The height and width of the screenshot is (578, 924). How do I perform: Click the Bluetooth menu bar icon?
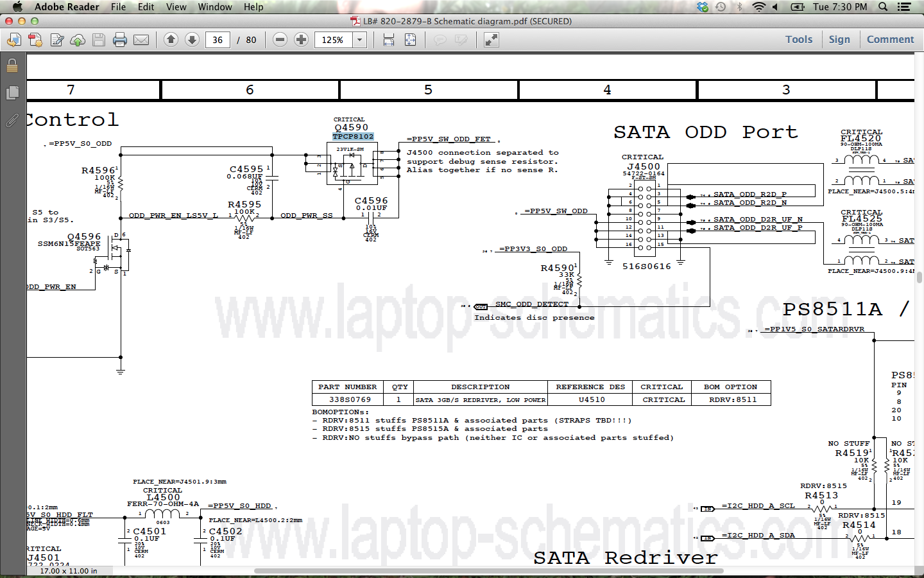click(x=739, y=7)
